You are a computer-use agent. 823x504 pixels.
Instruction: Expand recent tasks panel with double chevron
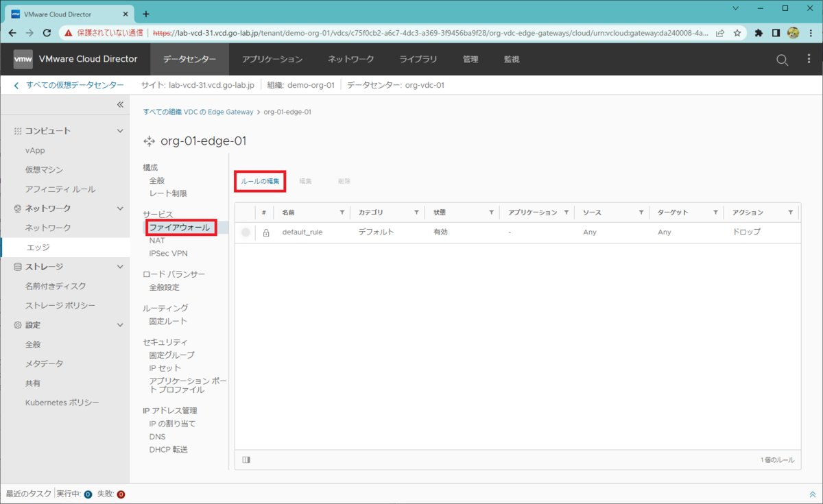pyautogui.click(x=813, y=494)
